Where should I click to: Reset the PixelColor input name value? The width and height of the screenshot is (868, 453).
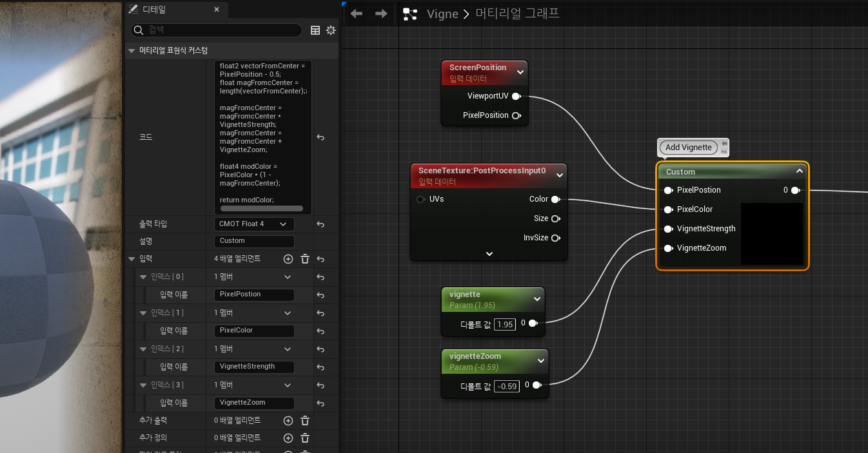point(321,331)
